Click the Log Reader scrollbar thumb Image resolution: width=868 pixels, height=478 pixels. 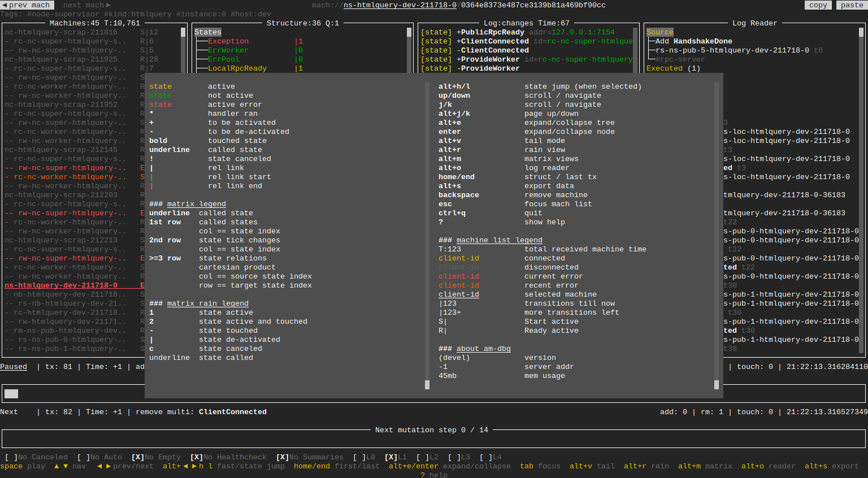[x=861, y=32]
